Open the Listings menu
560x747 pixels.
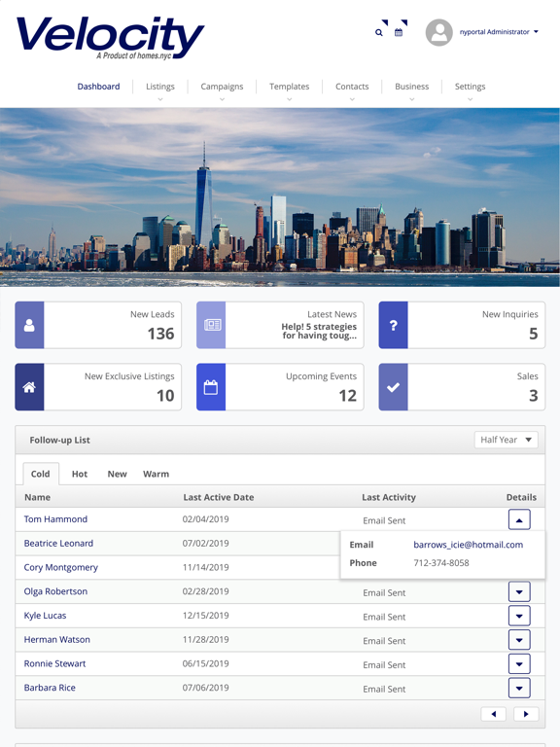pyautogui.click(x=160, y=87)
